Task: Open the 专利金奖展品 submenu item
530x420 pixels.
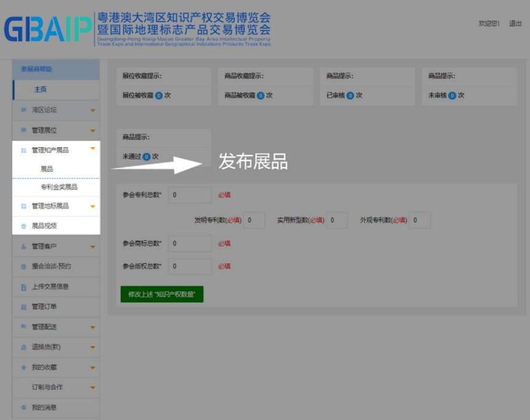Action: (56, 187)
